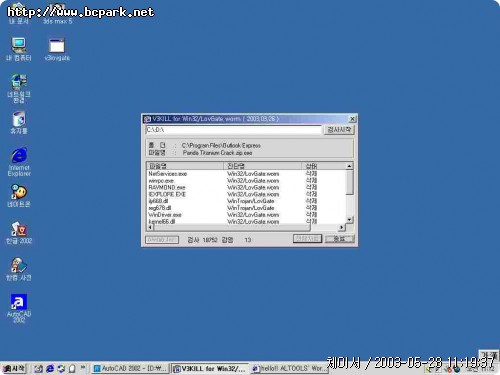Screen dimensions: 500x375
Task: Select the 휴지통 recycle bin icon
Action: (x=19, y=123)
